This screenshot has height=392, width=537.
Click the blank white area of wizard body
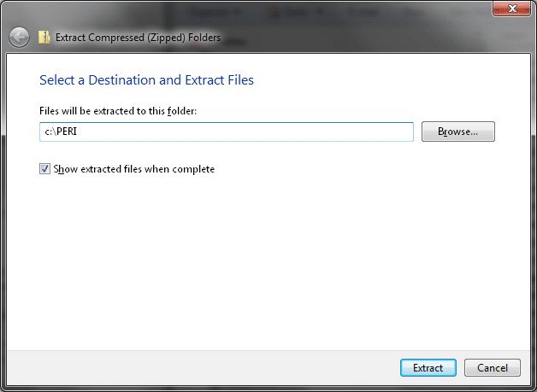coord(267,260)
